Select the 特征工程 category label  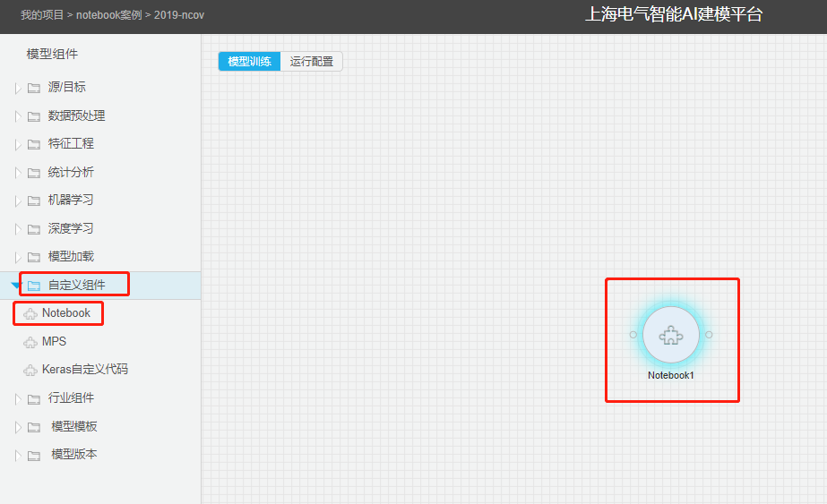click(x=71, y=143)
